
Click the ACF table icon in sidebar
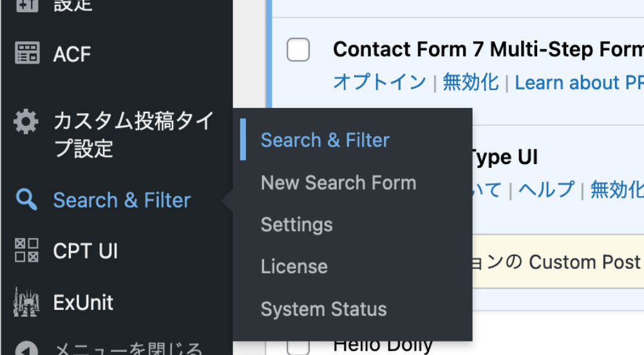click(x=26, y=53)
